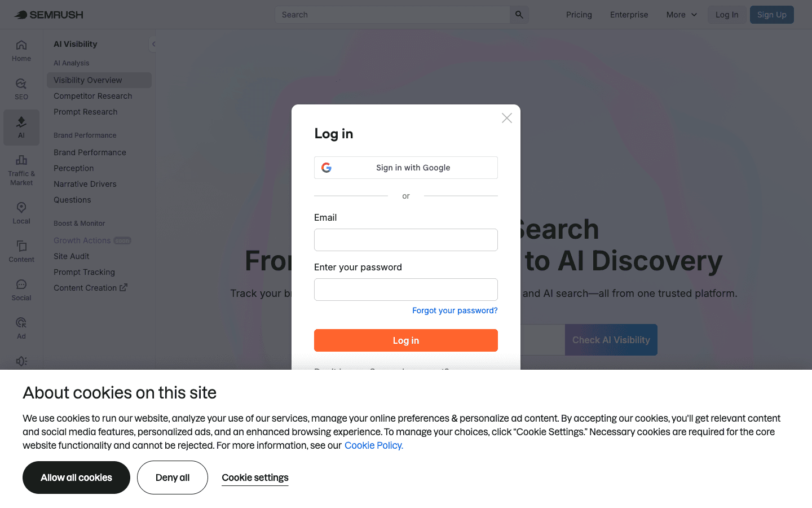Select the AI sidebar icon

(x=21, y=126)
